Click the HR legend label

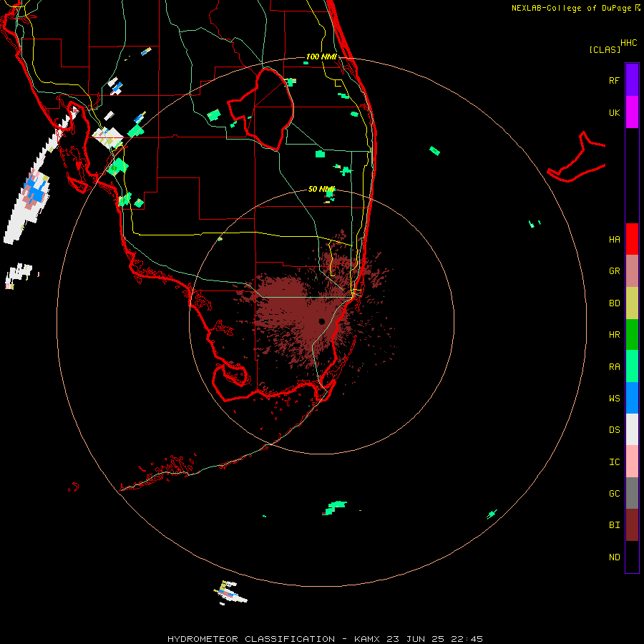pyautogui.click(x=614, y=335)
